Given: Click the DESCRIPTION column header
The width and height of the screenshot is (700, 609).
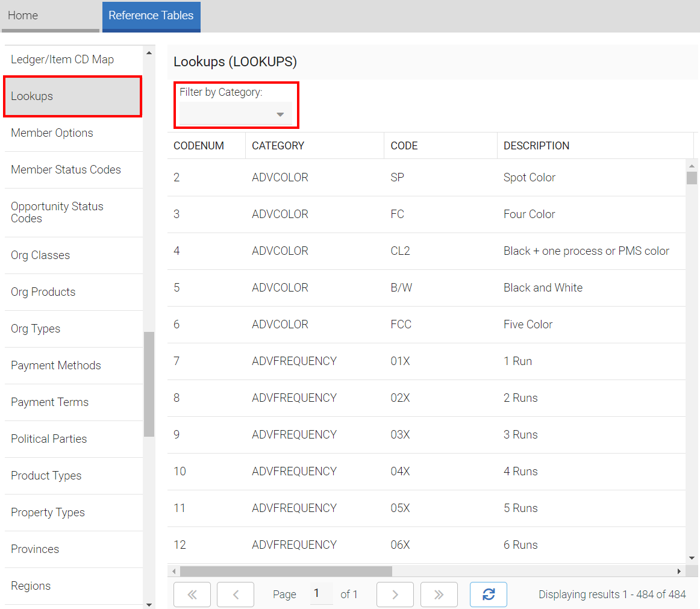Looking at the screenshot, I should 536,146.
